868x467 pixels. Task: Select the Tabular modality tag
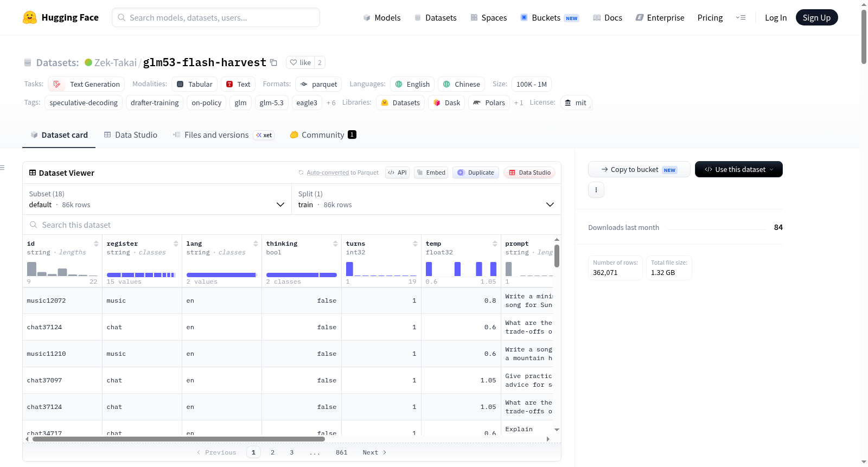195,84
